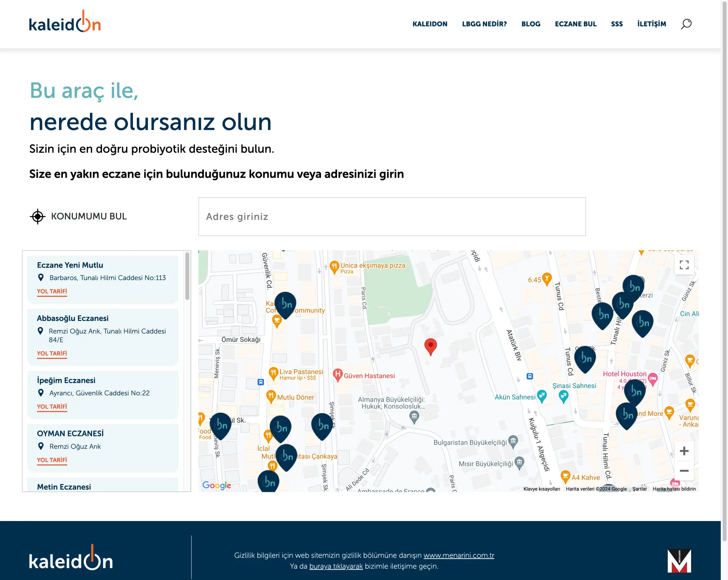Screen dimensions: 728x580
Task: Click YOL TARİFİ for İpeğim Eczanesi
Action: 52,407
